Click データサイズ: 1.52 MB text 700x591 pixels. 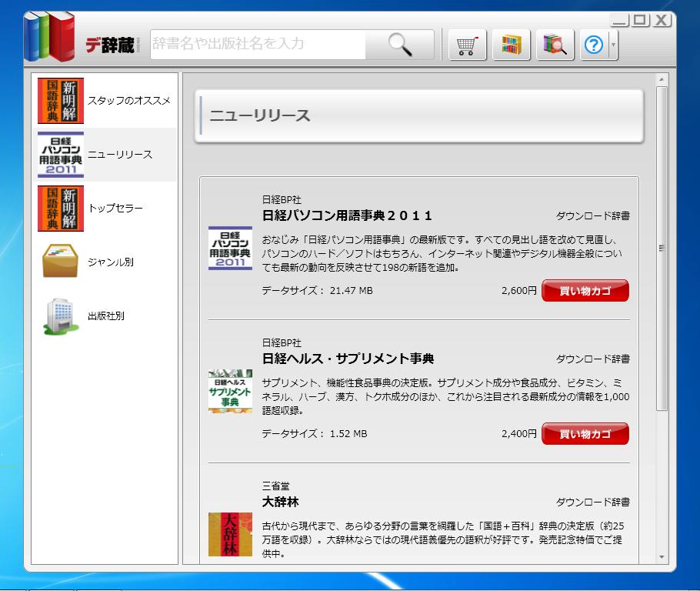[x=315, y=433]
